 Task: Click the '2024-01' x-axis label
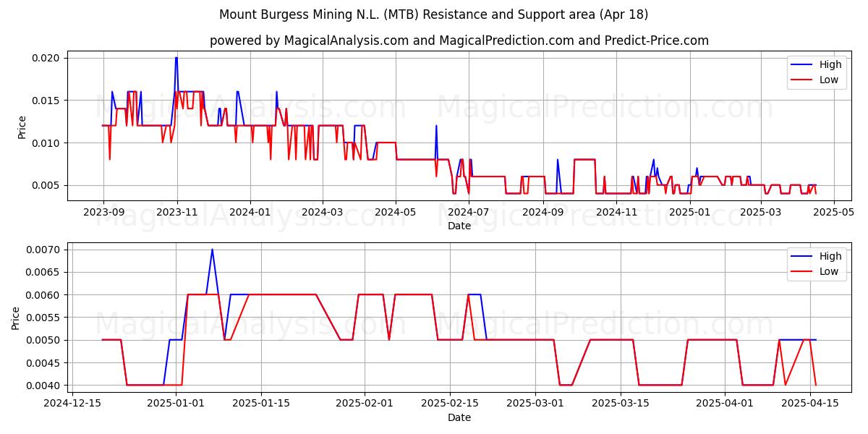[250, 213]
